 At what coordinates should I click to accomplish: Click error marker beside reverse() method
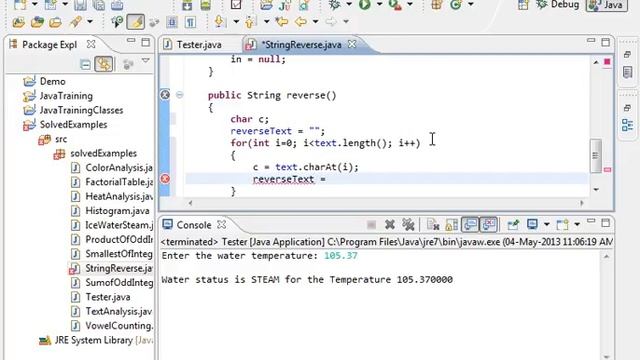pos(165,95)
